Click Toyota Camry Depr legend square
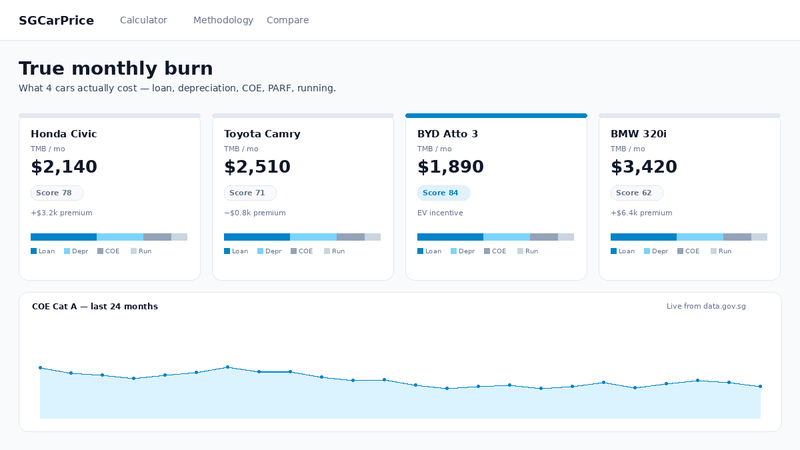The image size is (800, 450). click(260, 251)
